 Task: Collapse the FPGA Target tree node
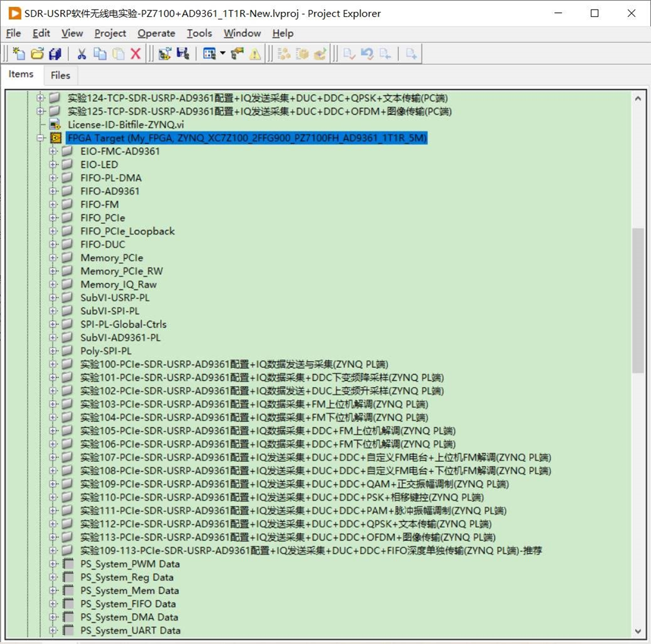40,138
